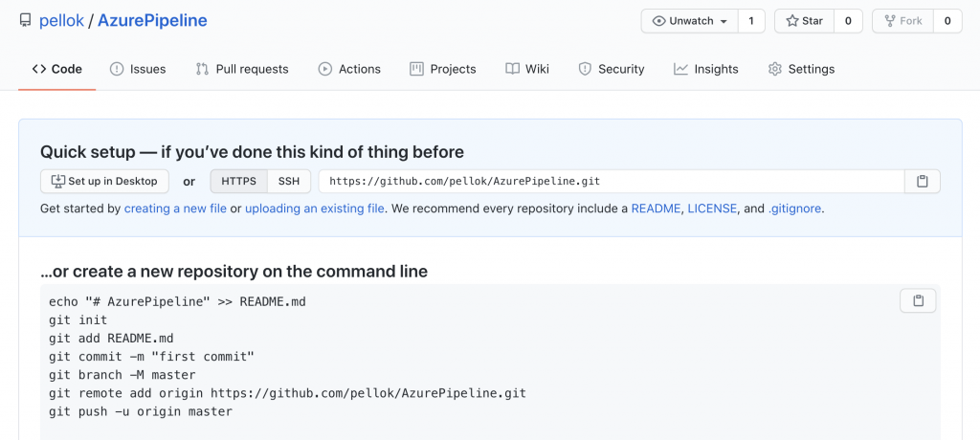The width and height of the screenshot is (980, 440).
Task: Switch to the Projects tab
Action: (443, 69)
